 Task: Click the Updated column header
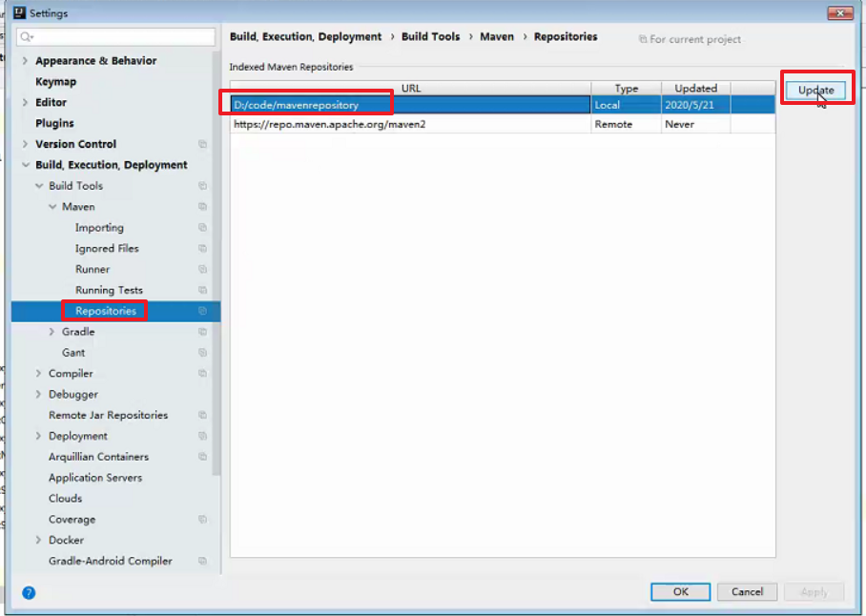[x=696, y=89]
